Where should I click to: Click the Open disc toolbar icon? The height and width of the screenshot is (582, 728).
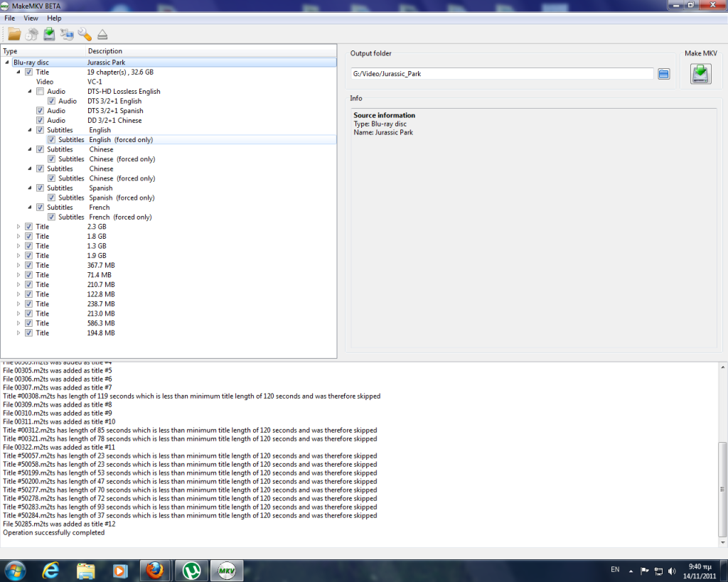(31, 34)
